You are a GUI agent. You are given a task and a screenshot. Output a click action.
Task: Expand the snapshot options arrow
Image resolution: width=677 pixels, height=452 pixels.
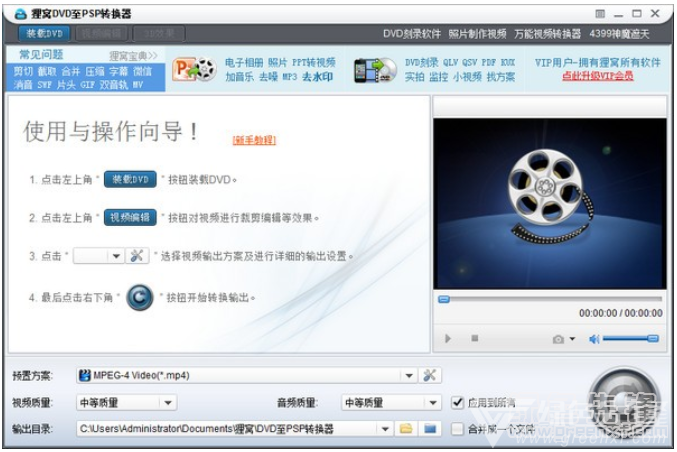(x=572, y=339)
